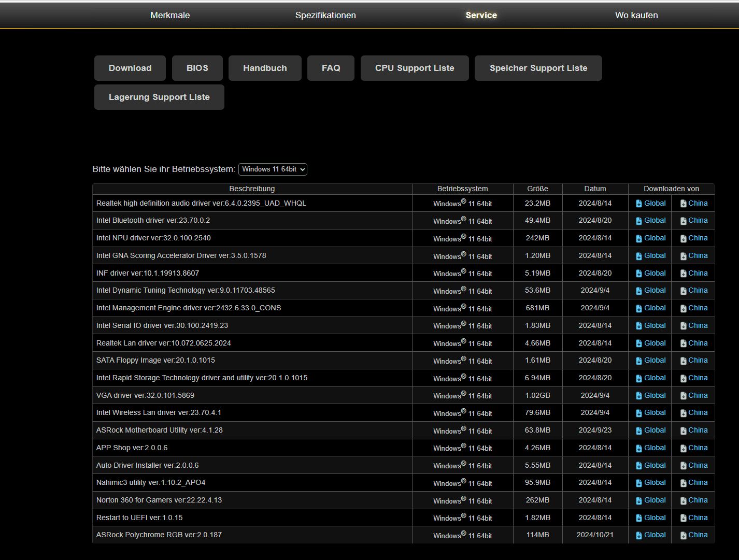Open the BIOS section

(x=197, y=68)
